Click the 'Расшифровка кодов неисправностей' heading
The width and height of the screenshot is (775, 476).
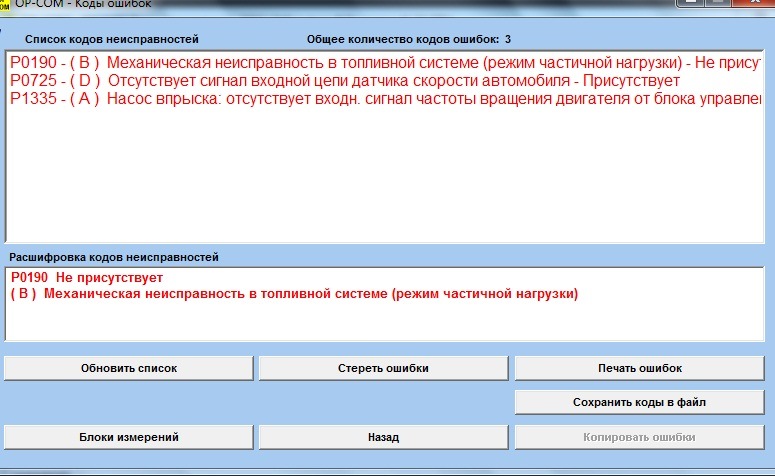pyautogui.click(x=114, y=257)
